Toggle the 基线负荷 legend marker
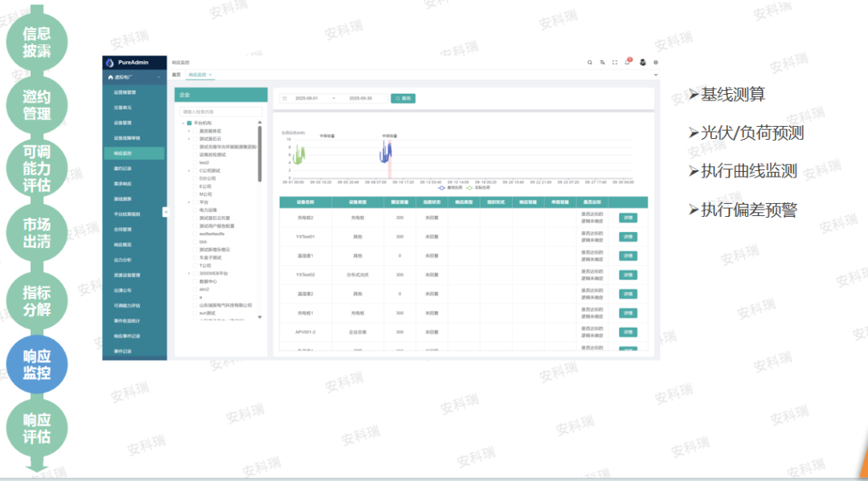The image size is (868, 481). [442, 188]
